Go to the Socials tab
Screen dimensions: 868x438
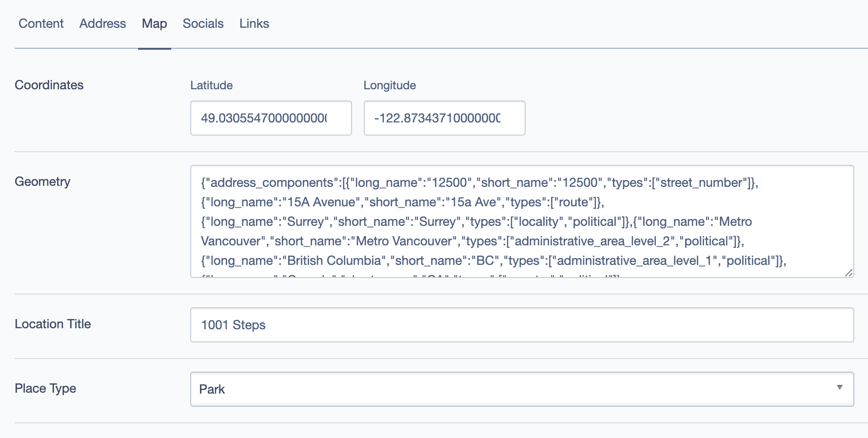pos(203,23)
